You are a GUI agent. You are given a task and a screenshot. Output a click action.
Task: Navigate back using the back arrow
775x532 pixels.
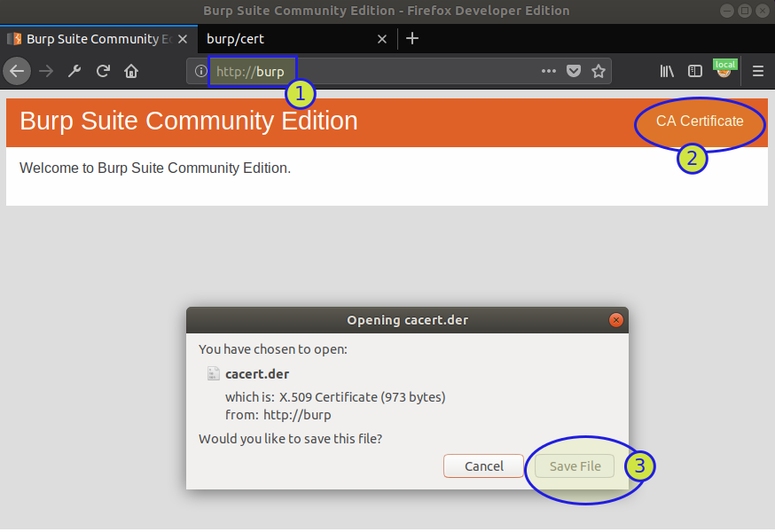(x=17, y=71)
